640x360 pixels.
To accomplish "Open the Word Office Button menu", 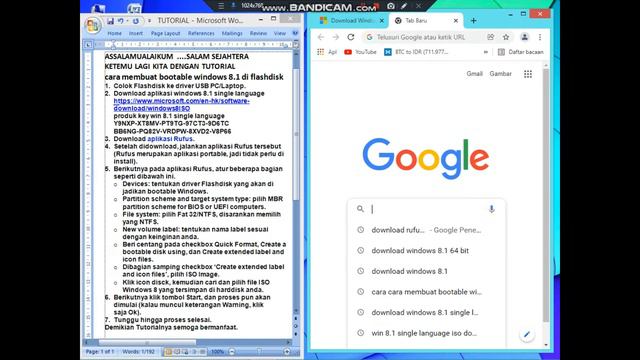I will [93, 26].
